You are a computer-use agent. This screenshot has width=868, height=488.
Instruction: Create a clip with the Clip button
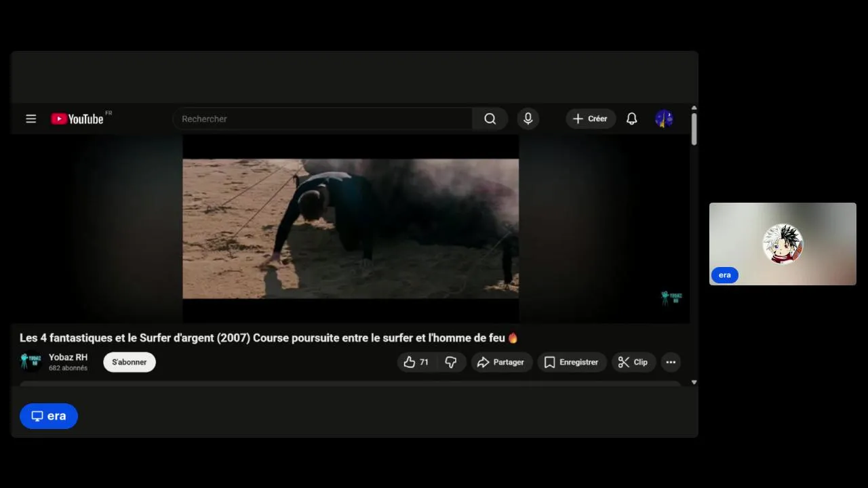point(633,362)
